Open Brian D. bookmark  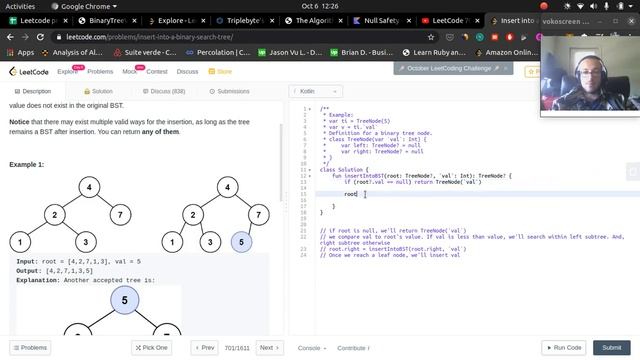(x=362, y=53)
